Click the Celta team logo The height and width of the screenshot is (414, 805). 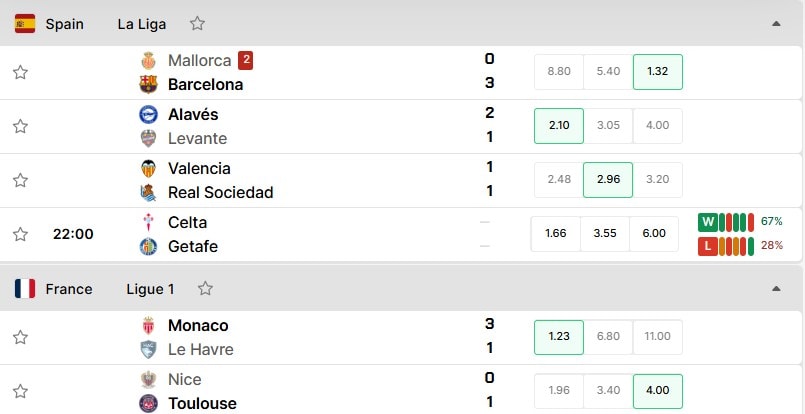(x=148, y=222)
